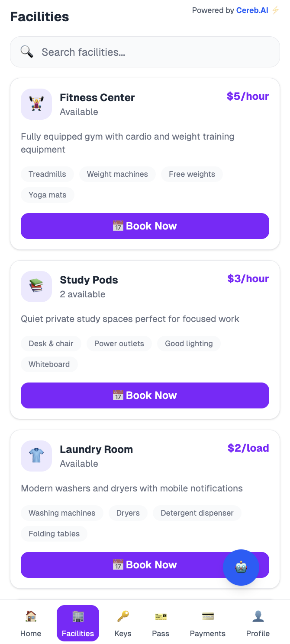This screenshot has height=644, width=290.
Task: Select the Treadmills amenity chip
Action: 47,174
